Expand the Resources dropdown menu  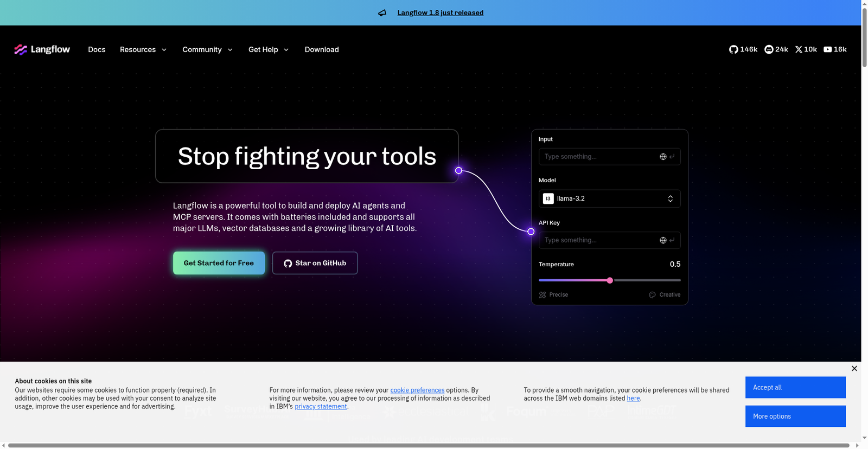(143, 50)
